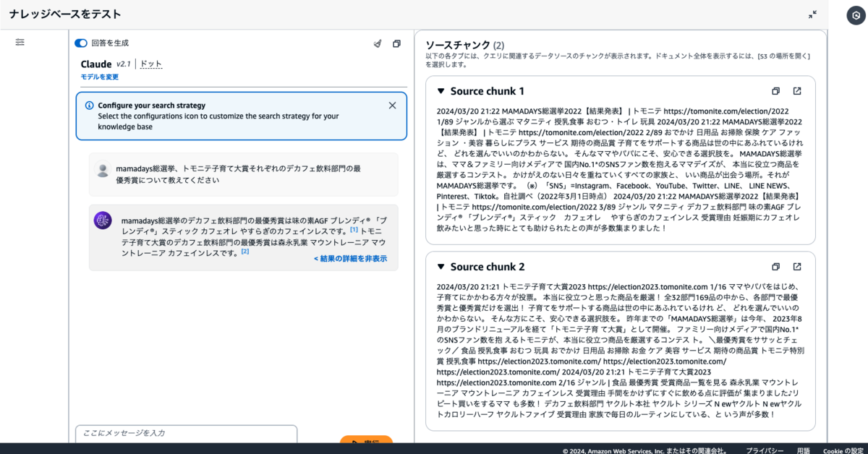Collapse Source chunk 1
Screen dimensions: 868x454
pyautogui.click(x=441, y=91)
